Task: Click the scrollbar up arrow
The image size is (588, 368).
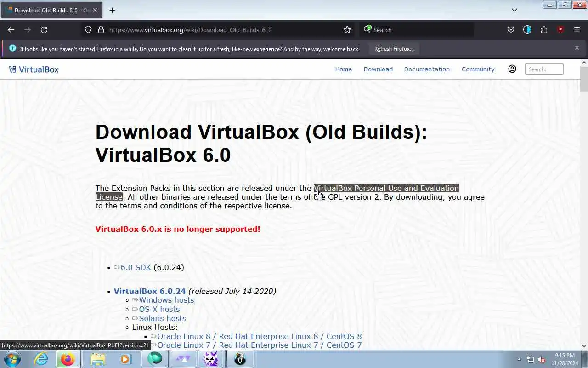Action: point(584,62)
